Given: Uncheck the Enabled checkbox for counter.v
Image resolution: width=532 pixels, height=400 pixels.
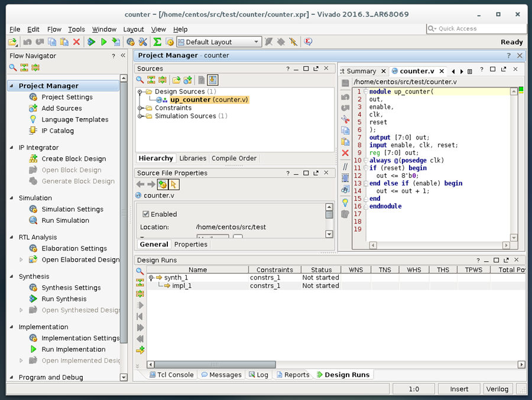Looking at the screenshot, I should coord(146,214).
